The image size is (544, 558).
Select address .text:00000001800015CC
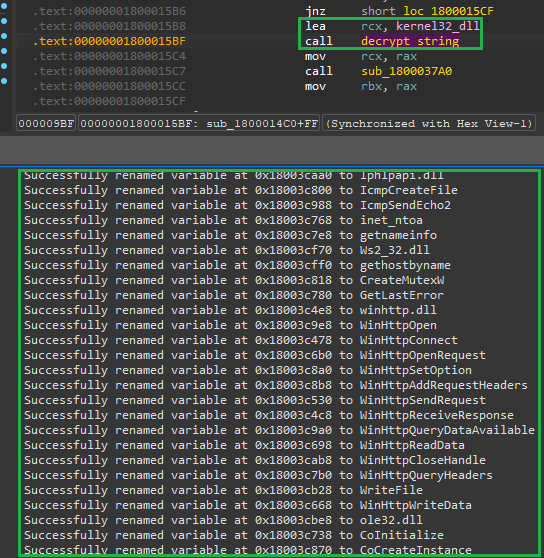click(x=109, y=86)
